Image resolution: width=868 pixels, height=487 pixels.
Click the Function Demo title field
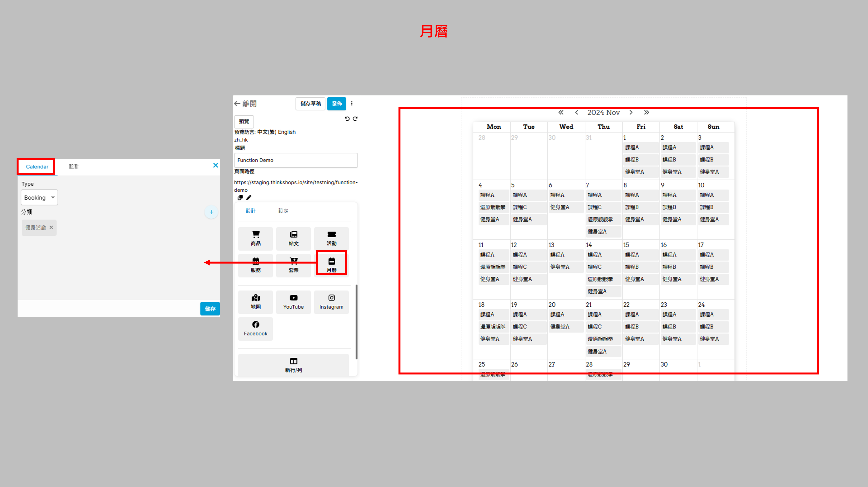(296, 160)
